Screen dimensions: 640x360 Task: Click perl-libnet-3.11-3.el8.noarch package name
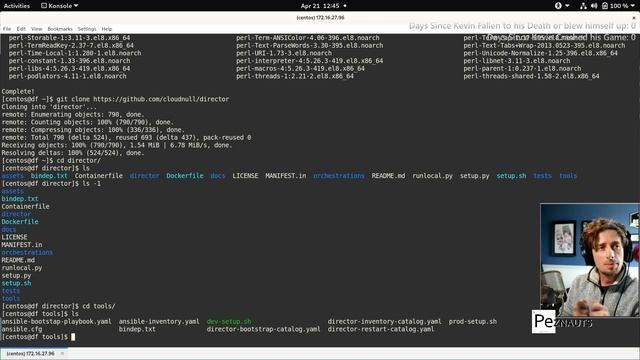[x=517, y=61]
